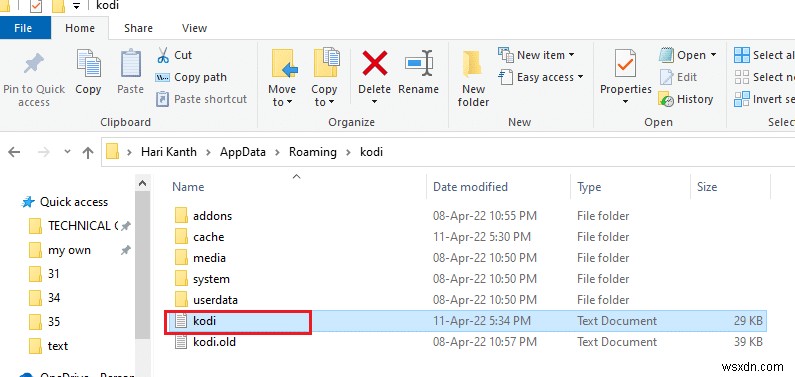Image resolution: width=795 pixels, height=377 pixels.
Task: Open recent locations dropdown
Action: point(67,152)
